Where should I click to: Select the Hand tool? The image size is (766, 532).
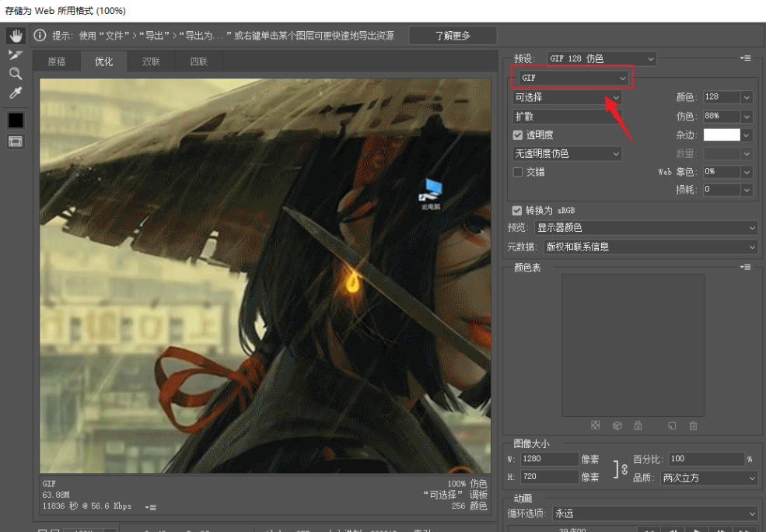(16, 36)
